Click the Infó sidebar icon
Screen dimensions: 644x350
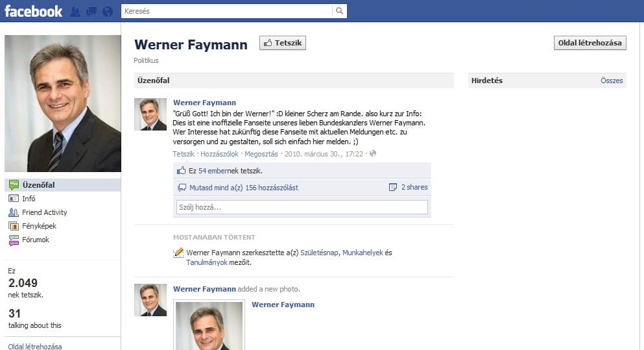pos(14,199)
